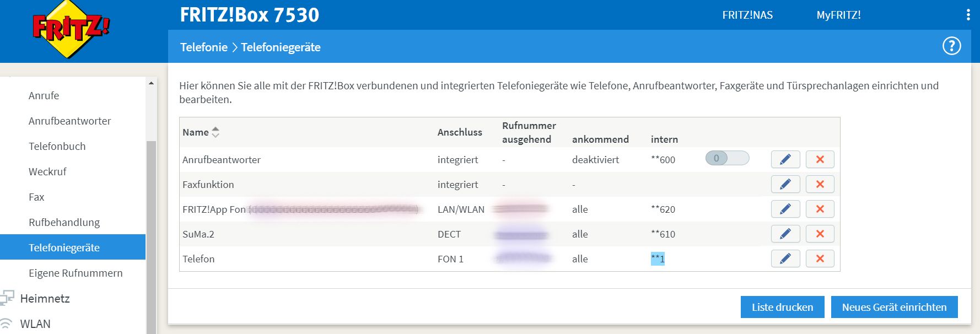Edit the SuMa.2 DECT device
The image size is (980, 334).
tap(785, 234)
